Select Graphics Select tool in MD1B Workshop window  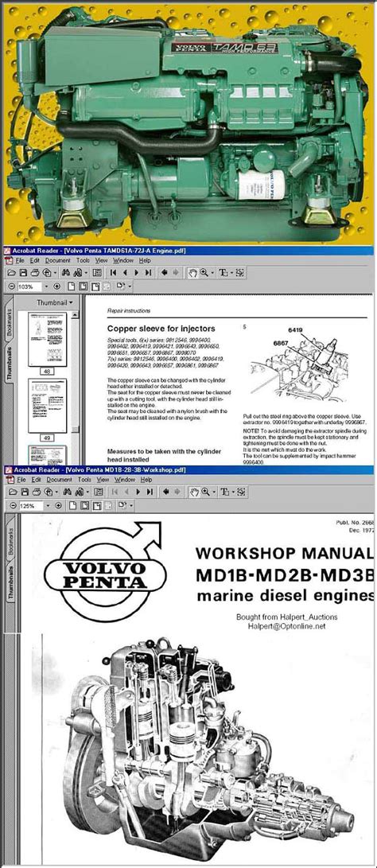[x=241, y=492]
